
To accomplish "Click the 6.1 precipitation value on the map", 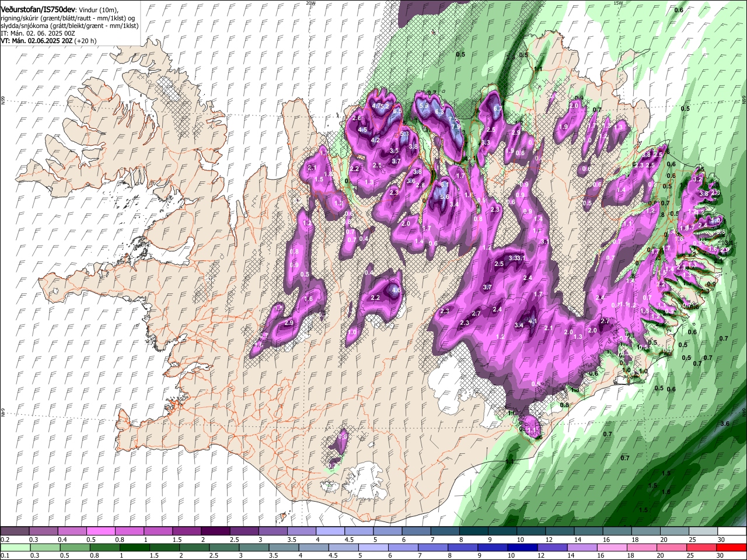I will (444, 185).
